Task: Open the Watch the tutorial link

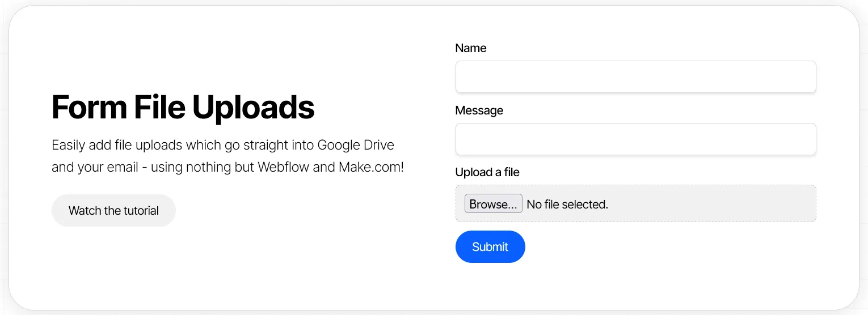Action: tap(113, 211)
